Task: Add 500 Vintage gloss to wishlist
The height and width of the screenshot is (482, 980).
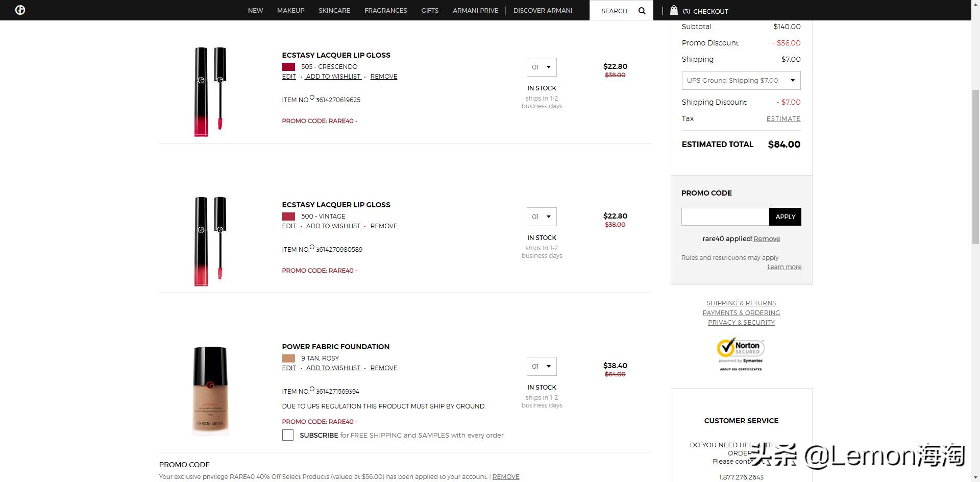Action: 333,226
